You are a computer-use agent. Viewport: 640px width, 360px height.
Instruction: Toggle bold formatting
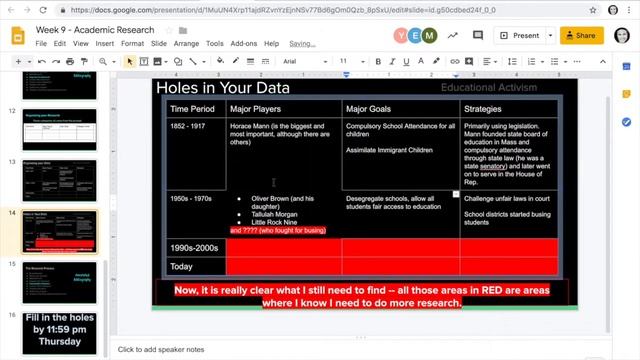(x=378, y=62)
